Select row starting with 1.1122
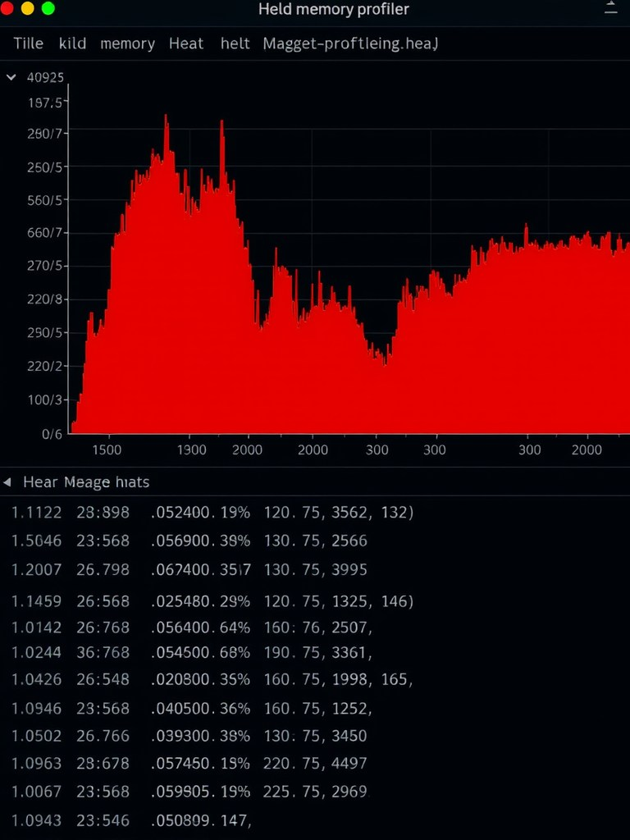This screenshot has height=840, width=630. point(212,512)
